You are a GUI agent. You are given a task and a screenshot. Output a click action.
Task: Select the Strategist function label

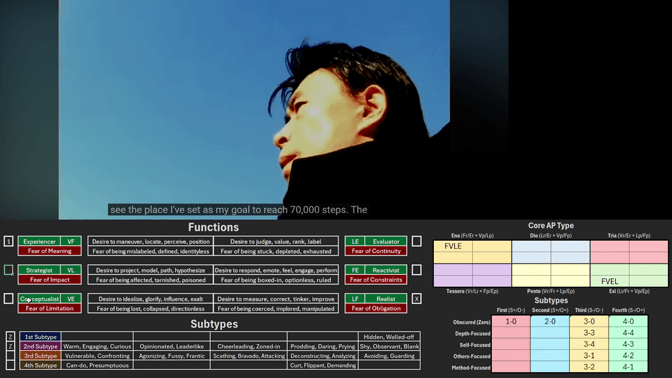pos(39,270)
